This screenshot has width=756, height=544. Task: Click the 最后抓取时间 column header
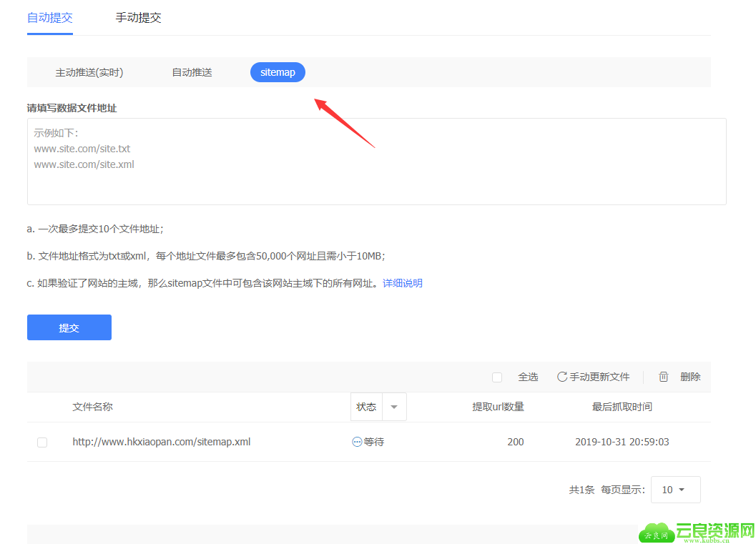pyautogui.click(x=622, y=407)
